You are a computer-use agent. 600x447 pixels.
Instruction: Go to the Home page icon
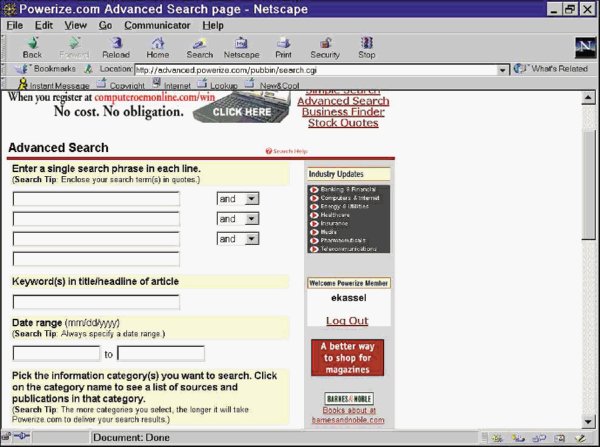(x=158, y=48)
